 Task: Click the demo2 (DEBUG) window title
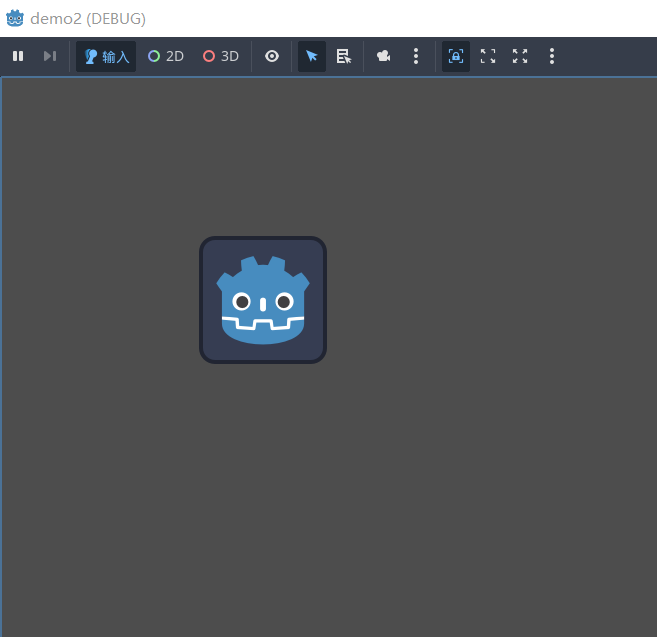coord(88,19)
